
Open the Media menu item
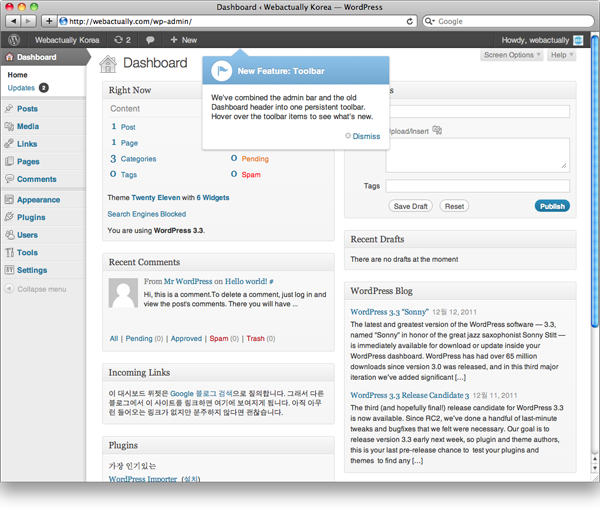point(28,126)
